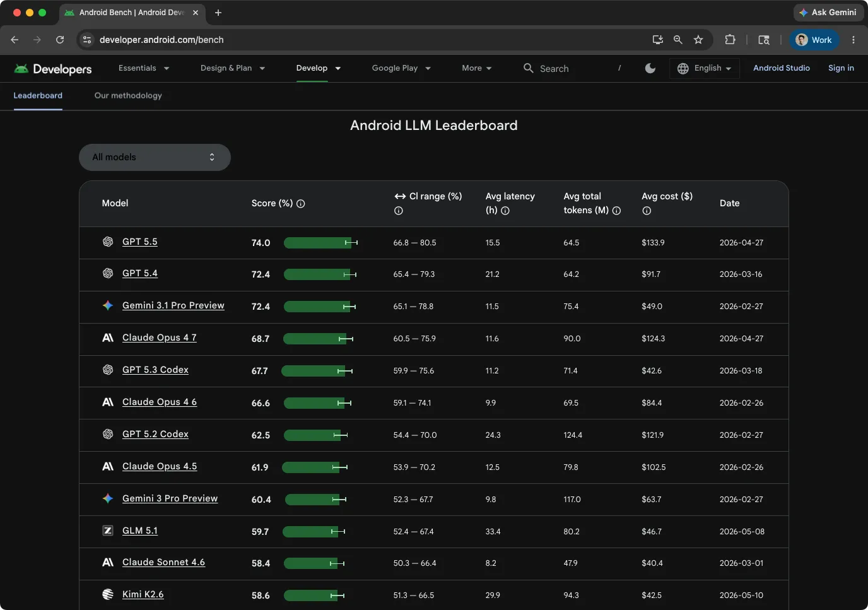The image size is (868, 610).
Task: Click the OpenAI icon beside GPT 5.4
Action: pos(108,273)
